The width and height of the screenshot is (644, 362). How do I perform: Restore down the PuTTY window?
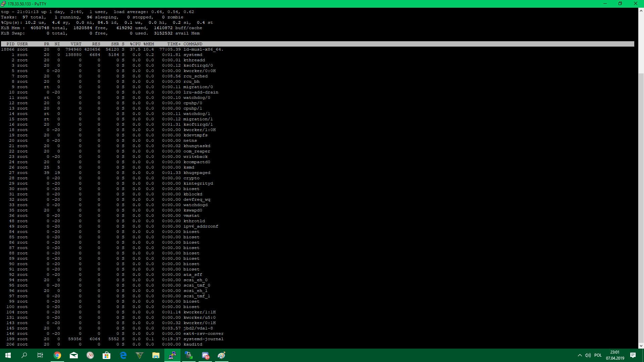(620, 4)
